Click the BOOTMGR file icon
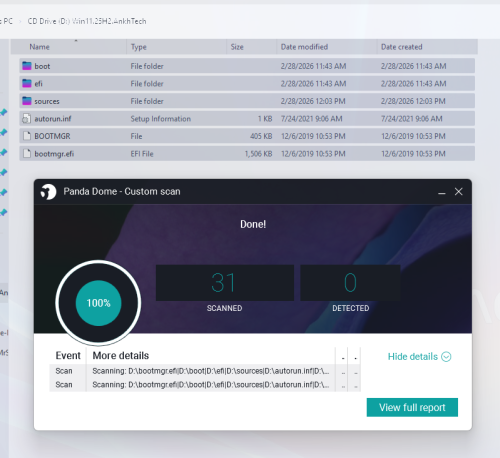 pos(26,136)
